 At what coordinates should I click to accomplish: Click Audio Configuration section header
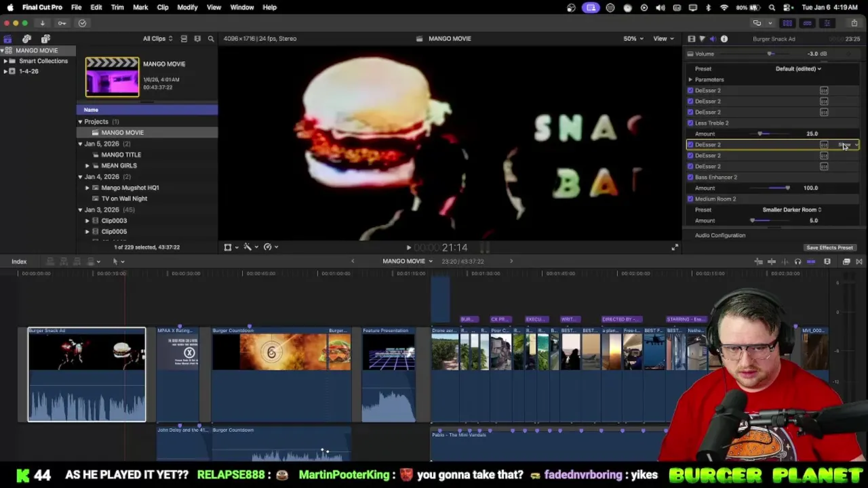click(x=719, y=235)
